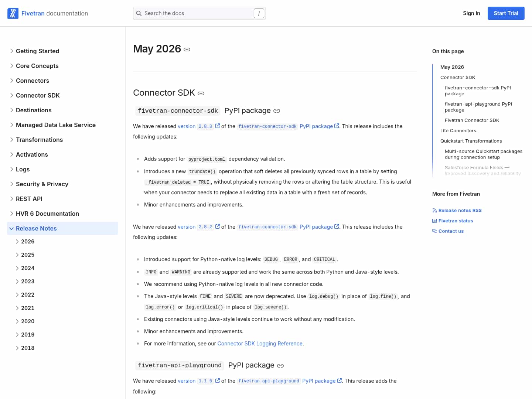This screenshot has height=399, width=532.
Task: Jump to fivetran-connector-sdk PyPI package outline entry
Action: (x=478, y=91)
